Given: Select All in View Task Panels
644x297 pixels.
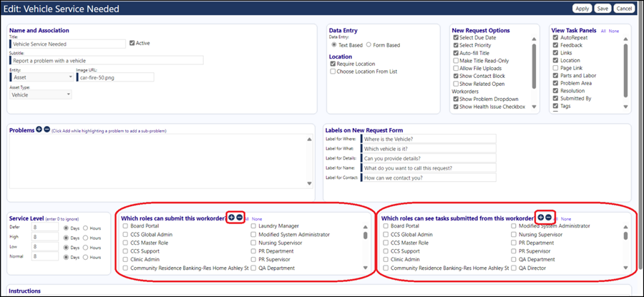Looking at the screenshot, I should (603, 31).
